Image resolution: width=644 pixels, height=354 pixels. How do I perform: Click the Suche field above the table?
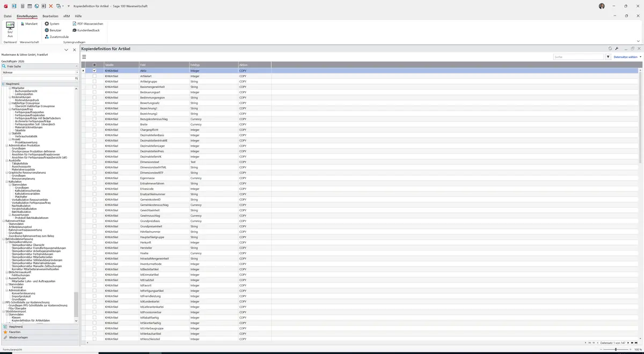pyautogui.click(x=579, y=57)
